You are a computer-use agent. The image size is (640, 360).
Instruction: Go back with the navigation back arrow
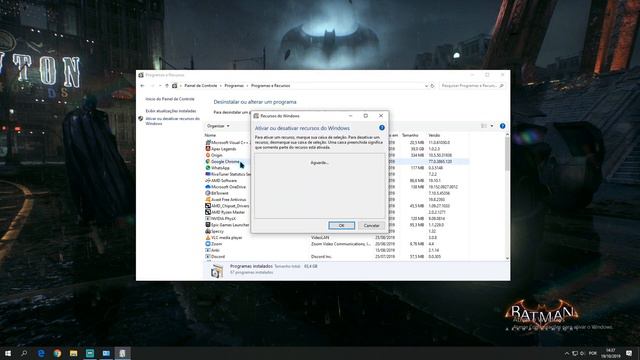coord(142,86)
